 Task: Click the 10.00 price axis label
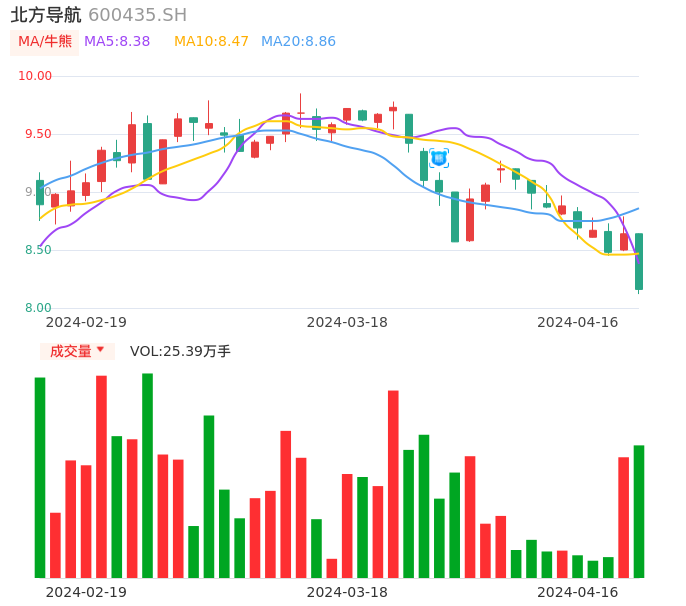[x=35, y=76]
